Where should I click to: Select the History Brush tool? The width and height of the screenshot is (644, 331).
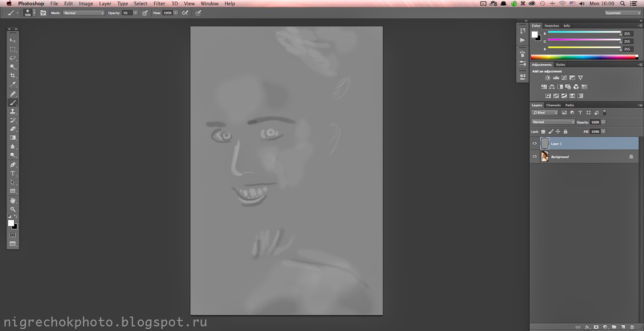click(13, 120)
